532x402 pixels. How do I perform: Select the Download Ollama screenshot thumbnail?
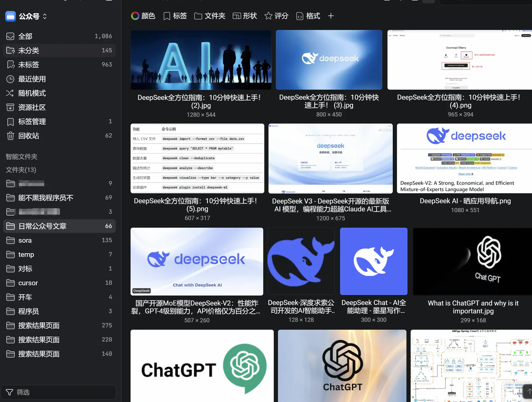tap(460, 60)
